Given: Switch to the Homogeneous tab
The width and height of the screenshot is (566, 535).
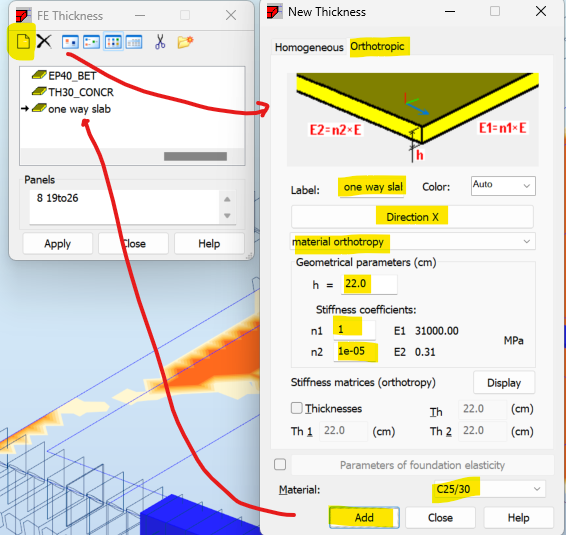Looking at the screenshot, I should (309, 47).
